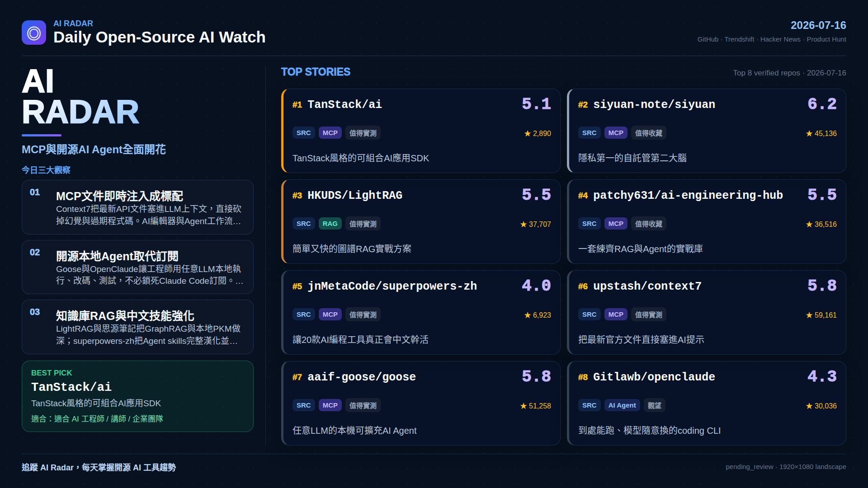Click the star count 59,161
The image size is (868, 488).
point(821,315)
